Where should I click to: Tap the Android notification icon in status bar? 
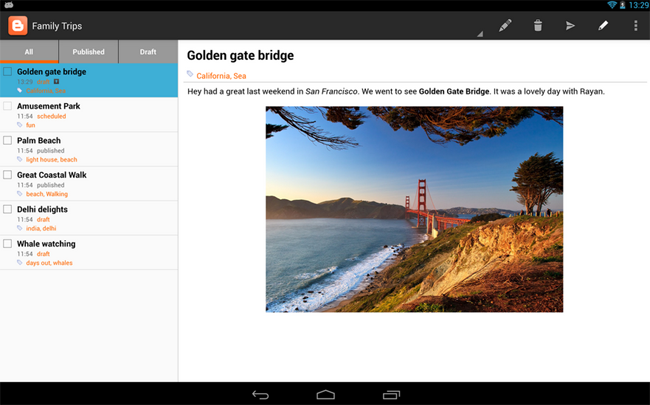[9, 5]
